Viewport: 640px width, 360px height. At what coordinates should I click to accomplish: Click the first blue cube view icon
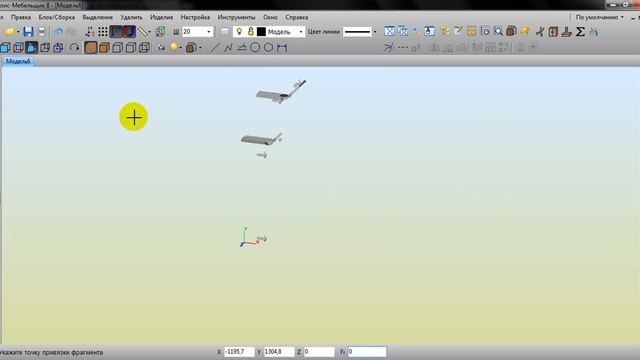coord(5,48)
